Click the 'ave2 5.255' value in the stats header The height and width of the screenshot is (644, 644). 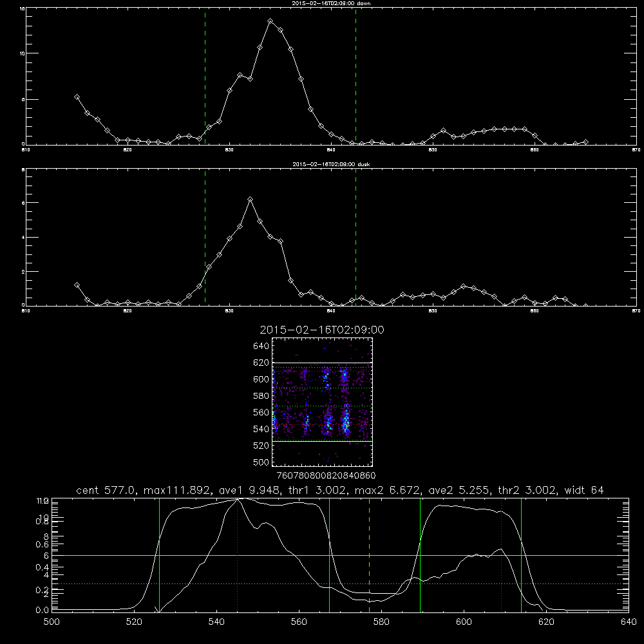click(459, 490)
